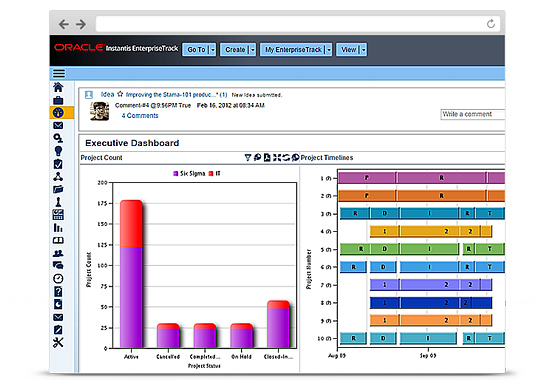This screenshot has height=386, width=552.
Task: Click the filter funnel icon on Project Count
Action: [x=248, y=157]
